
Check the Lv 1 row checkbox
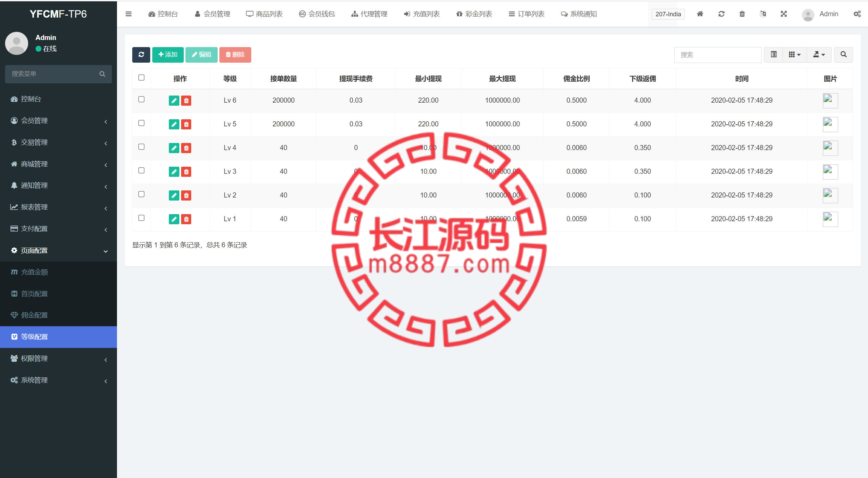pos(141,218)
